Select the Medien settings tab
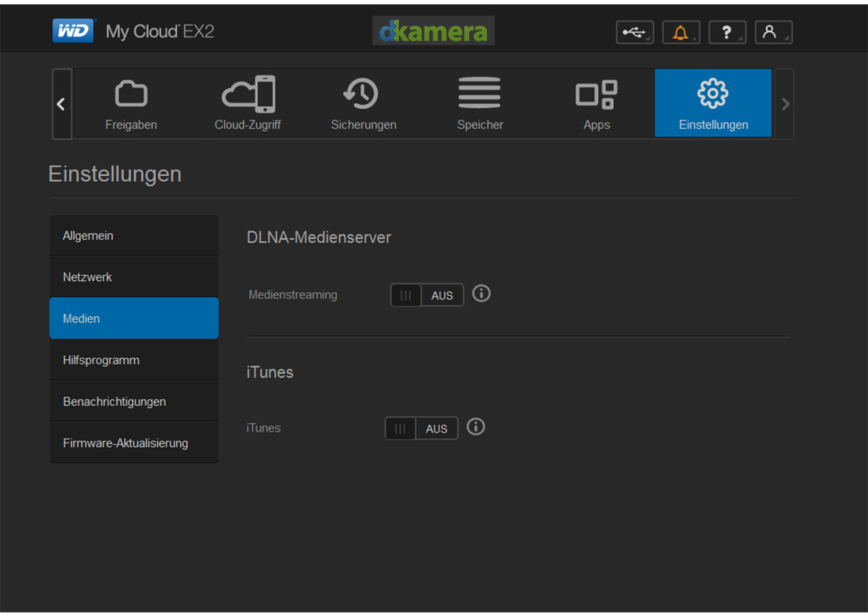Screen dimensions: 868x616 coord(134,318)
